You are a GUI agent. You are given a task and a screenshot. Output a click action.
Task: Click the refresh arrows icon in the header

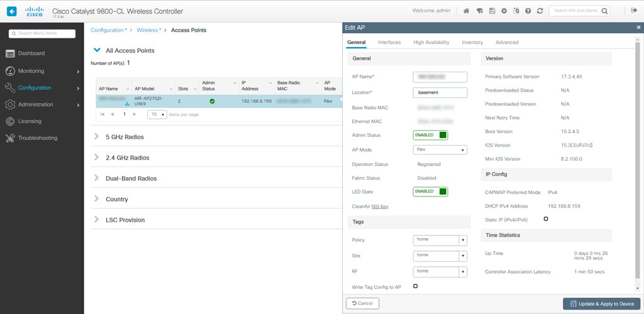coord(540,11)
